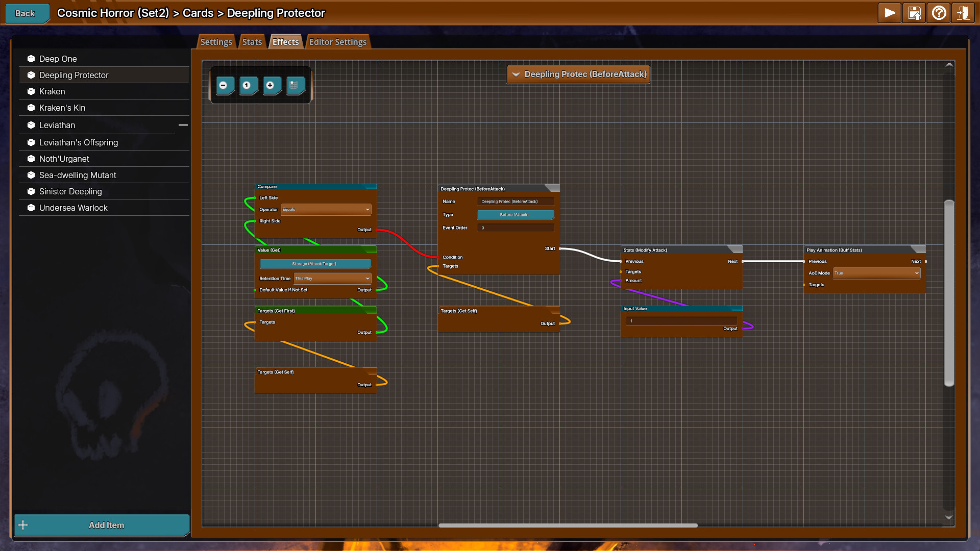Open the Retention Time dropdown

point(332,278)
